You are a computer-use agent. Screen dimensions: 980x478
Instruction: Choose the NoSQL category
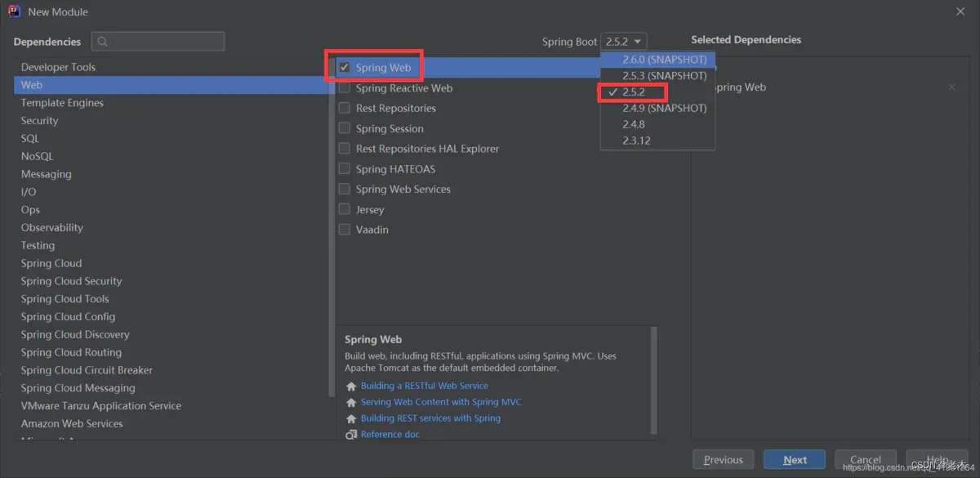tap(37, 156)
